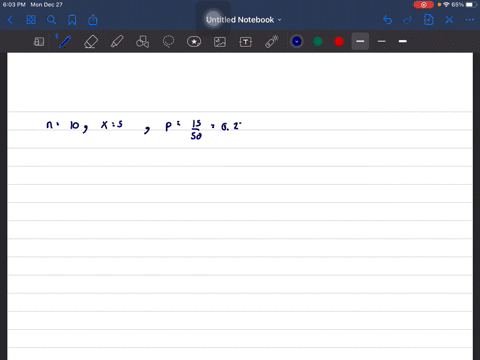Select the first highlighted stroke thickness

[x=360, y=41]
